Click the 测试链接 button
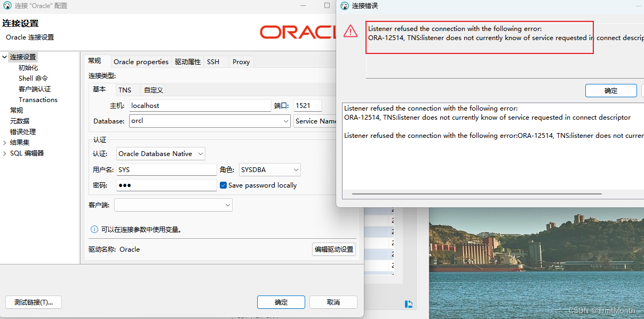Screen dimensions: 644x319 pyautogui.click(x=33, y=302)
